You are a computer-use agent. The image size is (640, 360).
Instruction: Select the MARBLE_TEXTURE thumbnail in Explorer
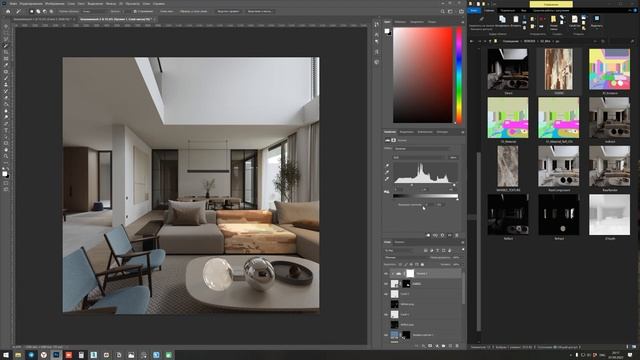click(508, 166)
